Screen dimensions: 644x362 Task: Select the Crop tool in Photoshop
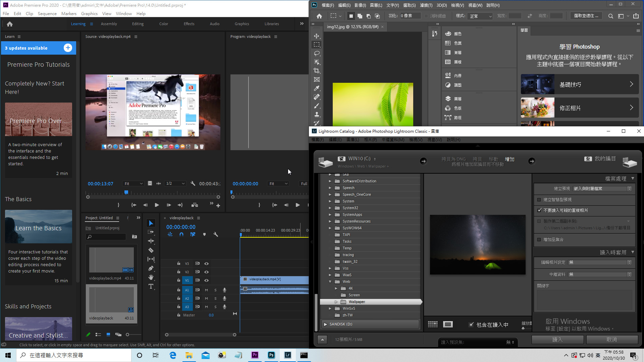tap(317, 71)
